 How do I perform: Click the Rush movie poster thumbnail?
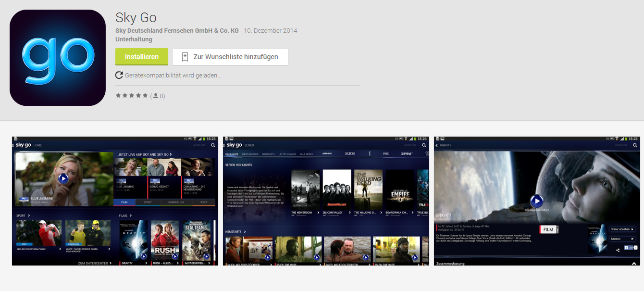click(164, 240)
